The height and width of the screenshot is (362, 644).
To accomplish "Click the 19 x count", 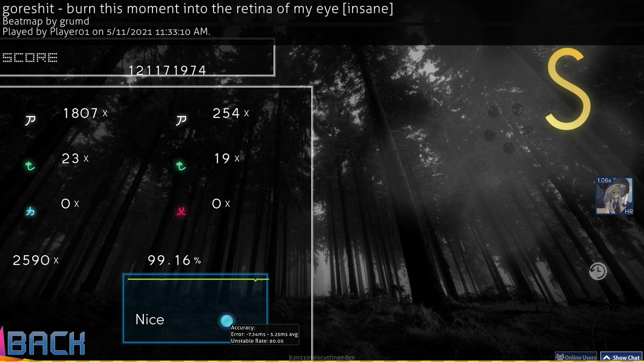I will click(227, 158).
